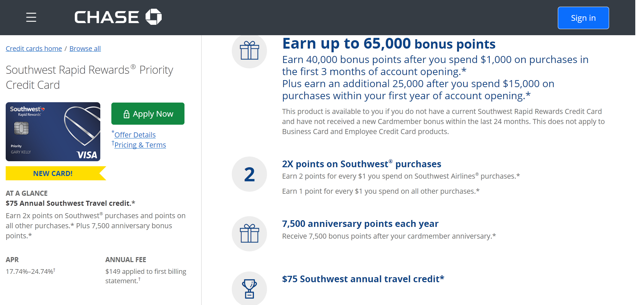Open the Browse all breadcrumb link

(85, 49)
